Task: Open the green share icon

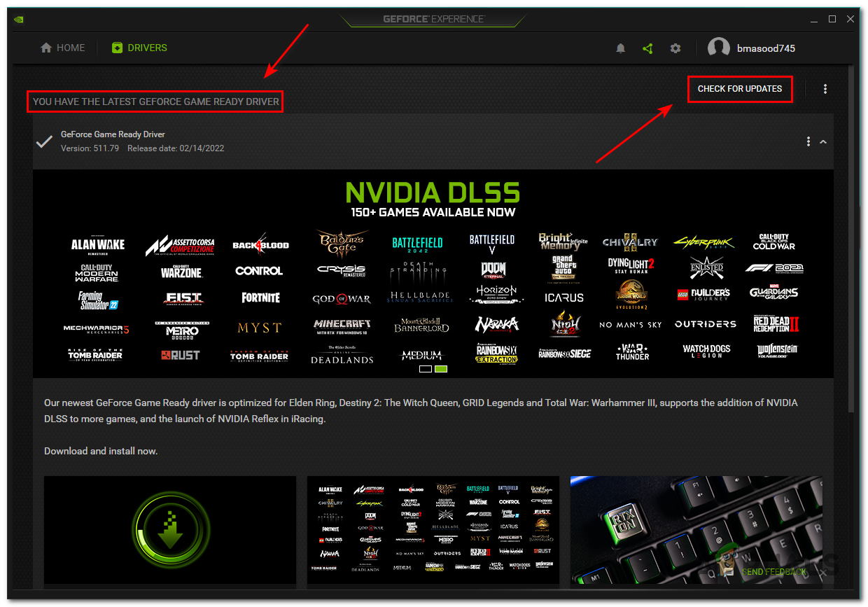Action: click(647, 48)
